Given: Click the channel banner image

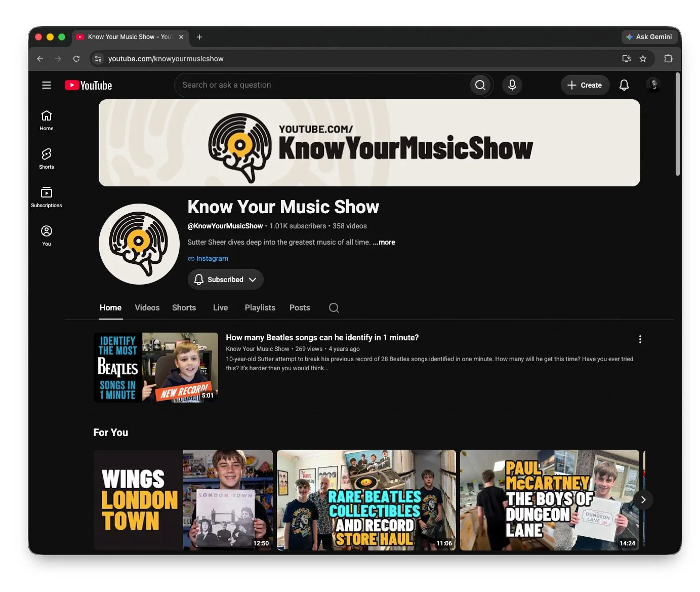Looking at the screenshot, I should coord(369,143).
